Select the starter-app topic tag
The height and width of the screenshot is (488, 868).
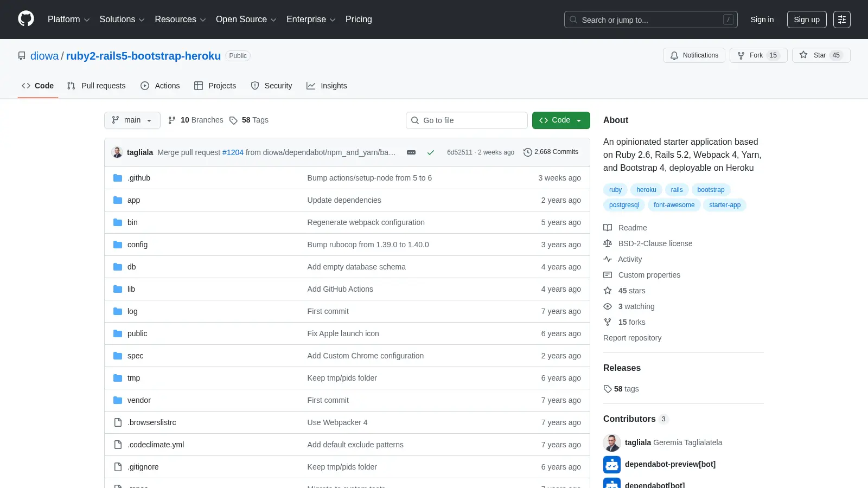(x=725, y=205)
